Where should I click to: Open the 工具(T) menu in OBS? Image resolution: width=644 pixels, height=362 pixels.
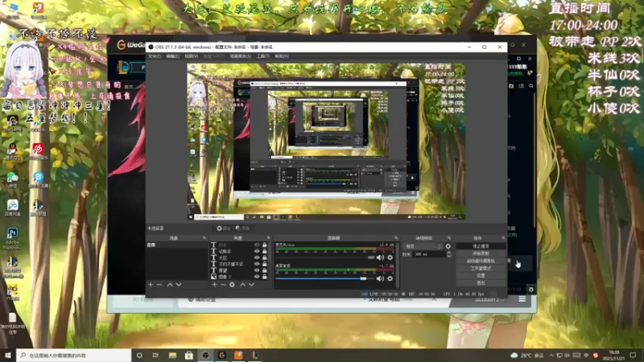pos(263,56)
